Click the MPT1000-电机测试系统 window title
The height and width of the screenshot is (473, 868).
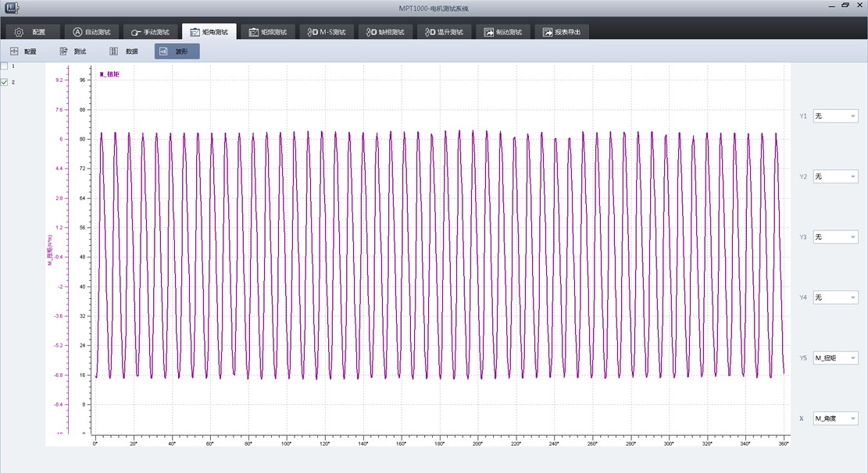tap(434, 9)
